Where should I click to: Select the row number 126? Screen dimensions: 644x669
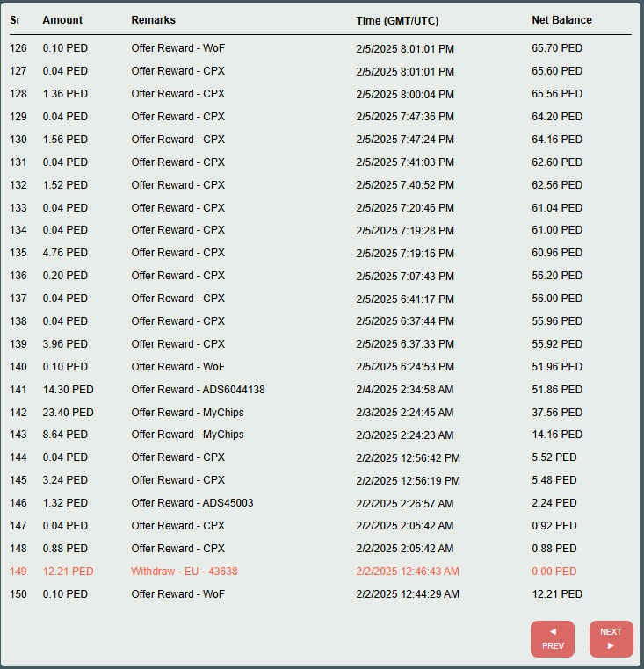point(18,48)
